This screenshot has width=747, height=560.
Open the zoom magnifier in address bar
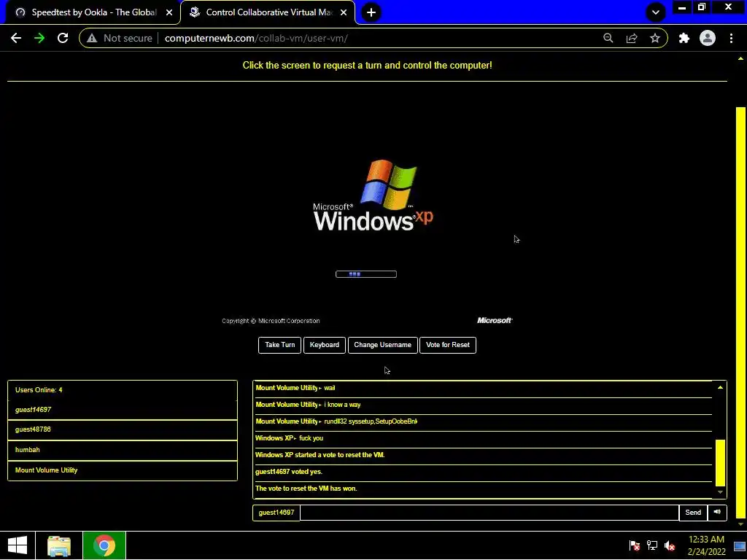coord(608,38)
